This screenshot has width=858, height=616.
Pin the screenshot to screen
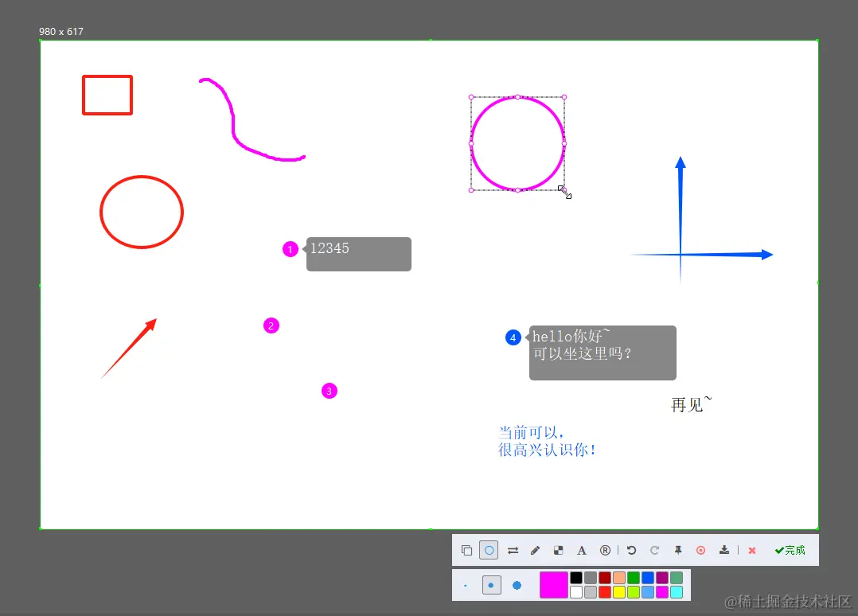[x=678, y=550]
